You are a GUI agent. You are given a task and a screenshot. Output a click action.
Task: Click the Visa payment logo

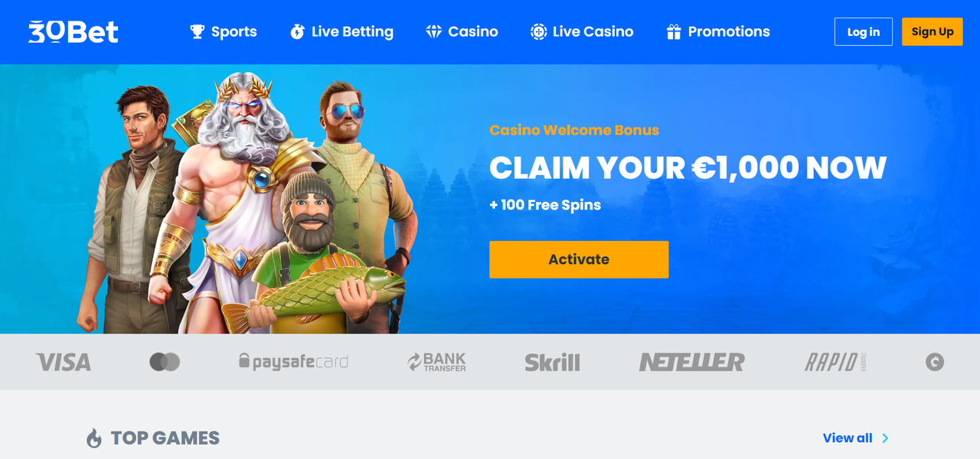[64, 362]
